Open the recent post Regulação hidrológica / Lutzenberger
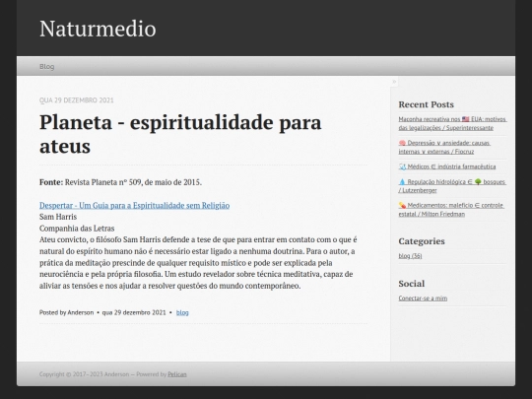This screenshot has width=532, height=399. point(452,186)
